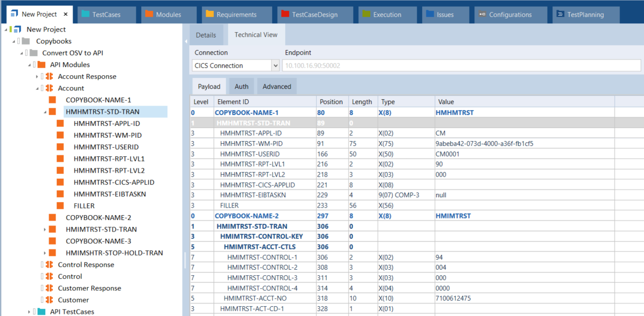Screen dimensions: 644x316
Task: Collapse the HMHMTRST-STD-TRAN tree node
Action: tap(45, 112)
